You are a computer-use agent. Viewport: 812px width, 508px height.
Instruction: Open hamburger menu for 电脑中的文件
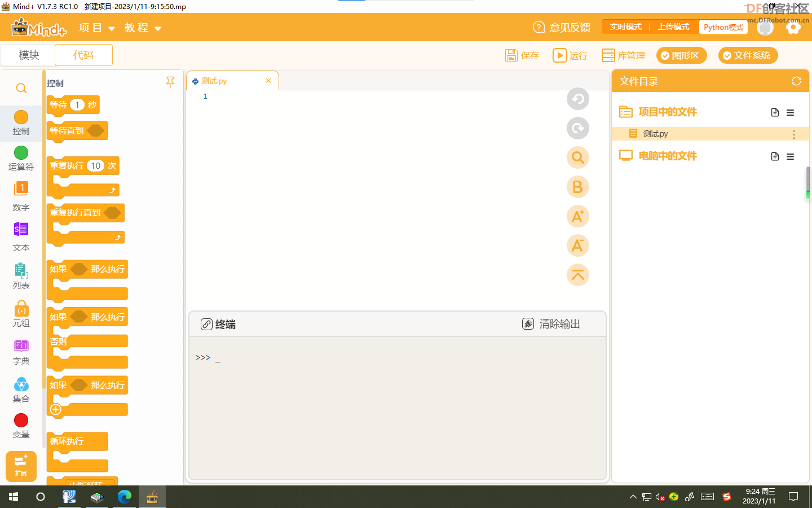point(791,156)
